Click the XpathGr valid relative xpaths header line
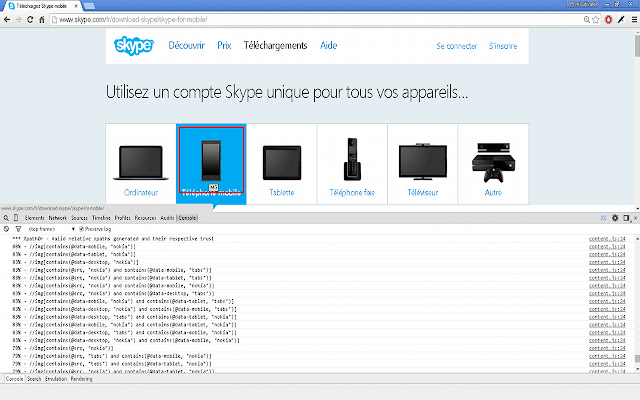The height and width of the screenshot is (400, 640). point(113,239)
